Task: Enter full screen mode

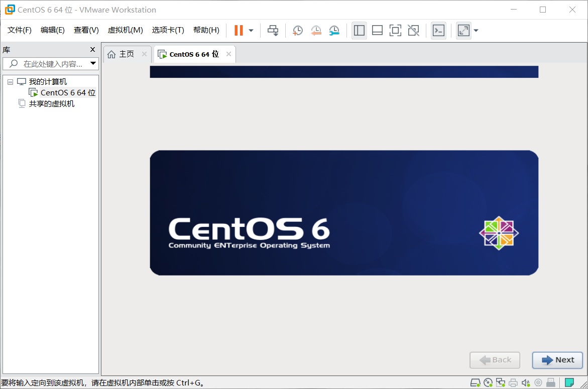Action: [x=395, y=30]
